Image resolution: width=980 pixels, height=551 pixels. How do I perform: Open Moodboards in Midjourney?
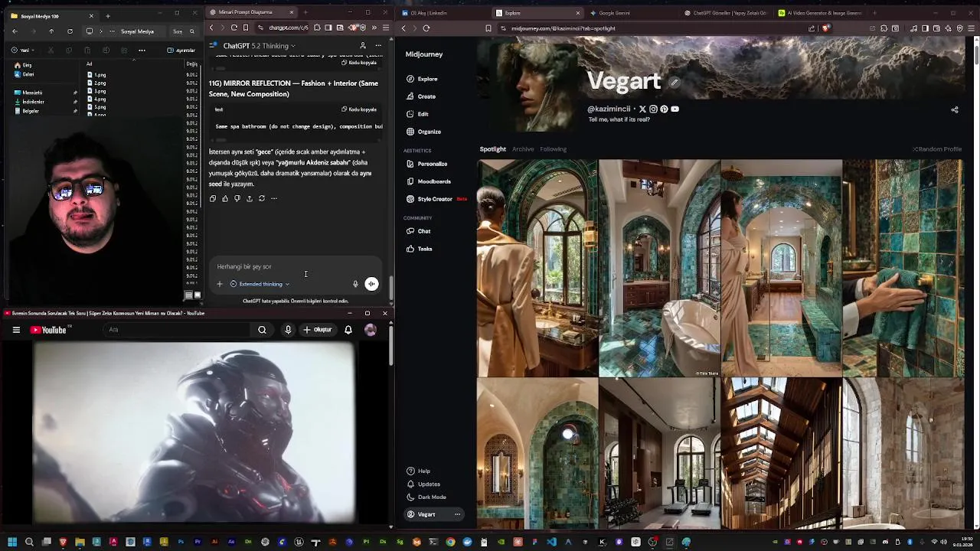(x=429, y=181)
